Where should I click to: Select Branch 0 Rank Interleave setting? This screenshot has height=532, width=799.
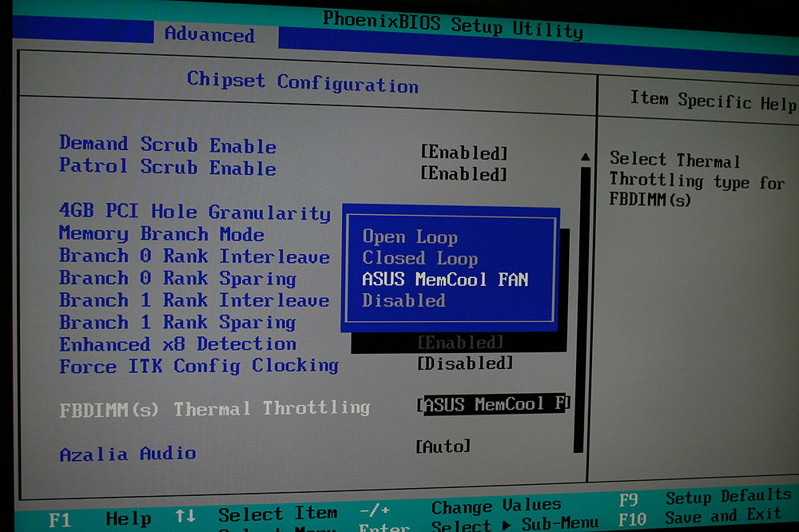click(x=195, y=256)
